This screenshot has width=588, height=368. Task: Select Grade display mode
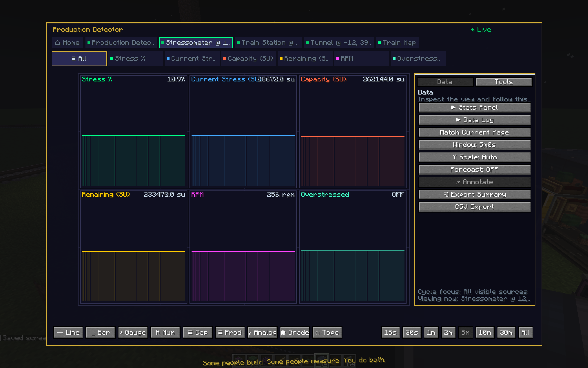pos(295,333)
